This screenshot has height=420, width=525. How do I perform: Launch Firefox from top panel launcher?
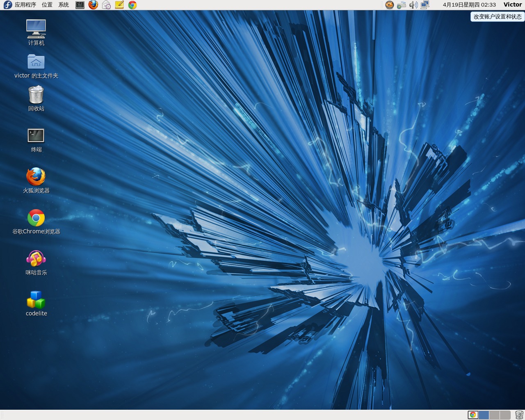tap(93, 5)
